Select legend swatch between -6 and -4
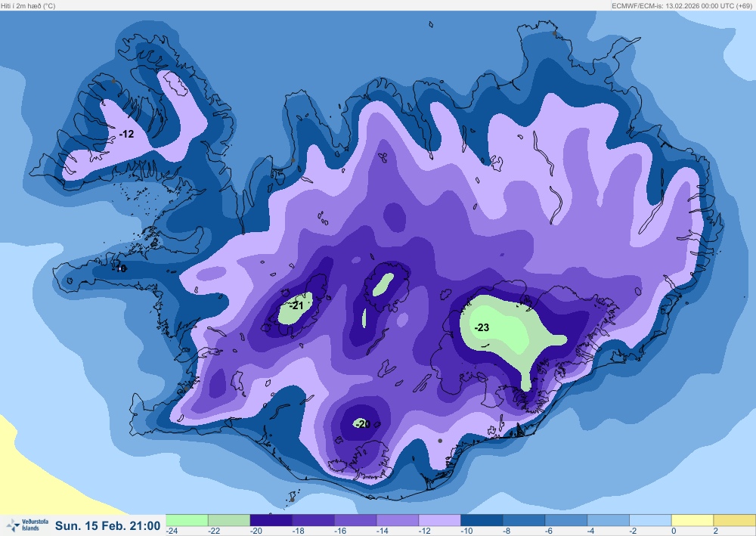This screenshot has width=756, height=536. pyautogui.click(x=566, y=520)
